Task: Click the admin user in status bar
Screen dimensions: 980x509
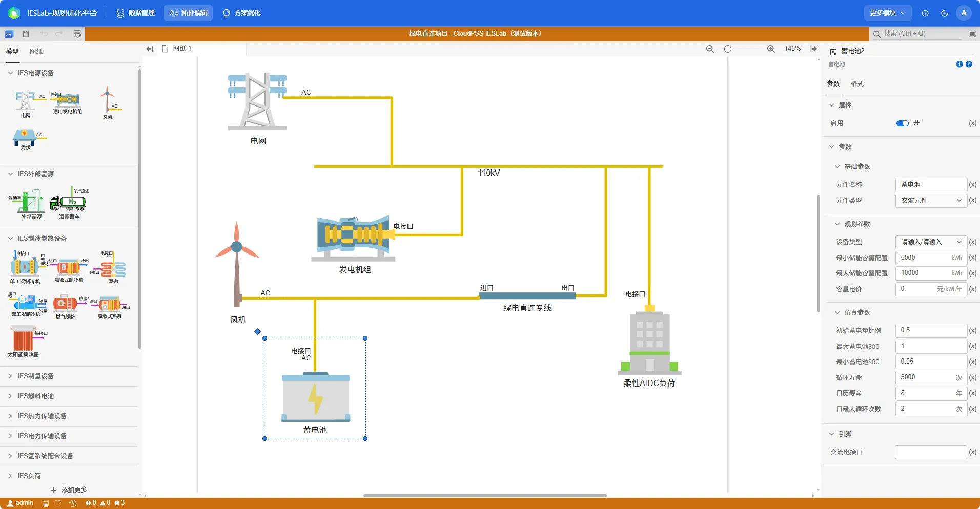Action: pyautogui.click(x=20, y=503)
